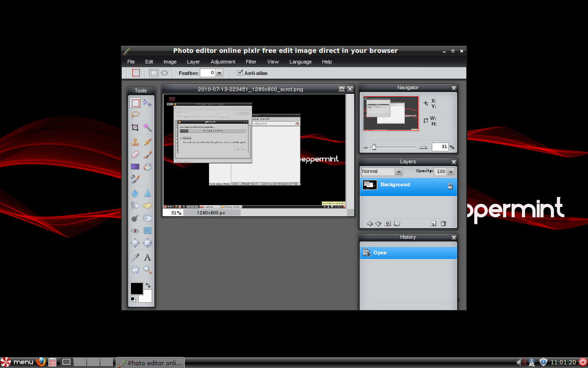The width and height of the screenshot is (588, 368).
Task: Delete layer using the trash icon
Action: click(x=443, y=224)
